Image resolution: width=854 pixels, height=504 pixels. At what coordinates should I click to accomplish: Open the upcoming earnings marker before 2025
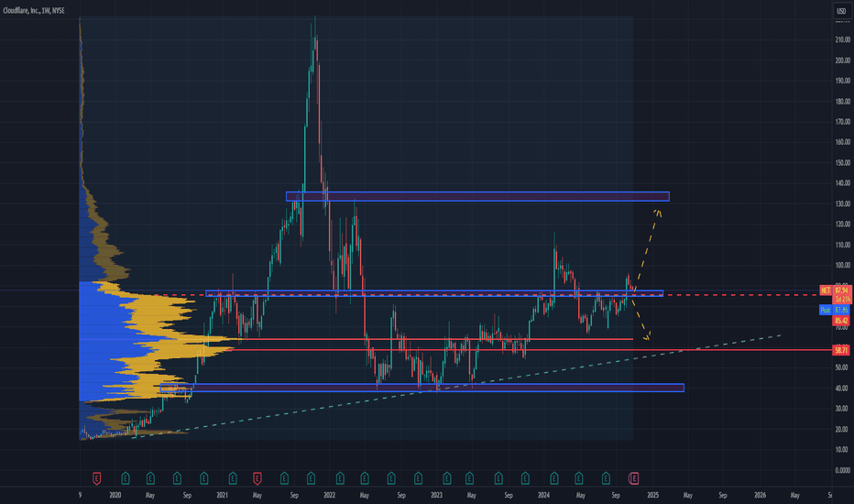633,478
